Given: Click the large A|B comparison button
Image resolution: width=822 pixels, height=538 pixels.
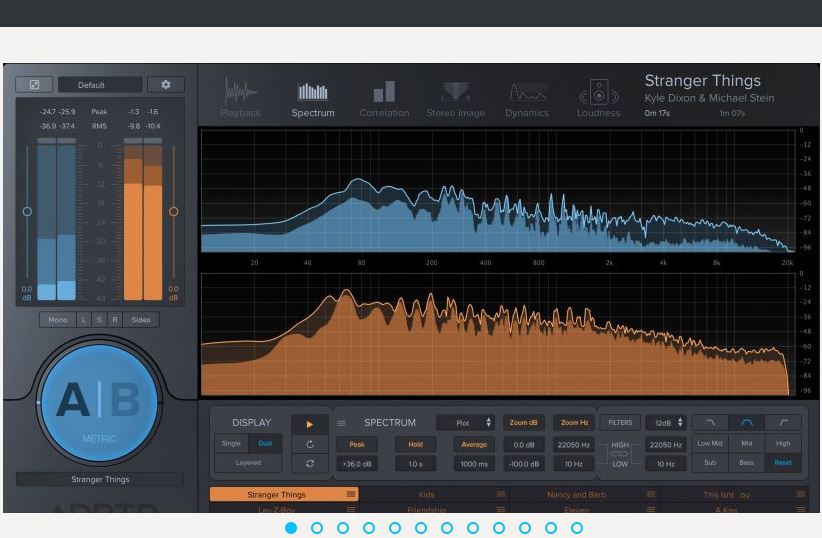Looking at the screenshot, I should pos(99,402).
